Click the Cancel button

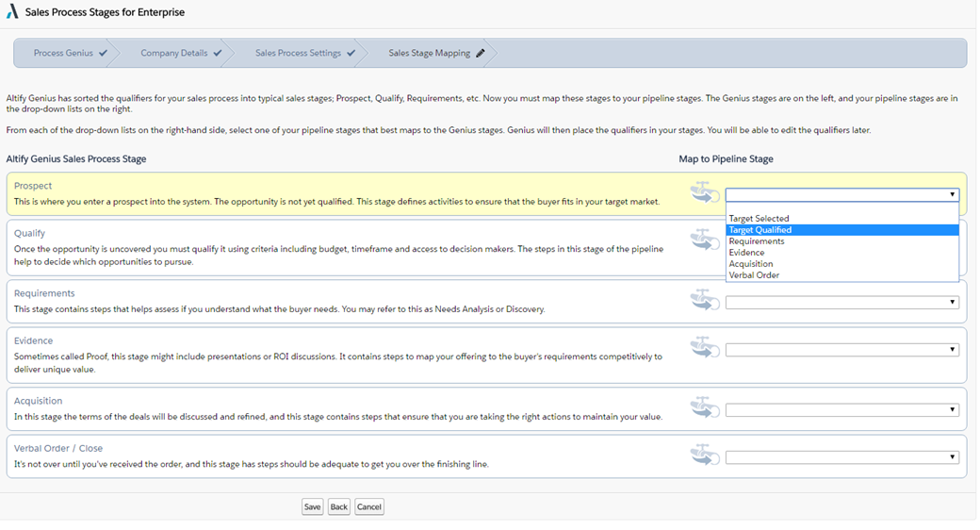368,506
